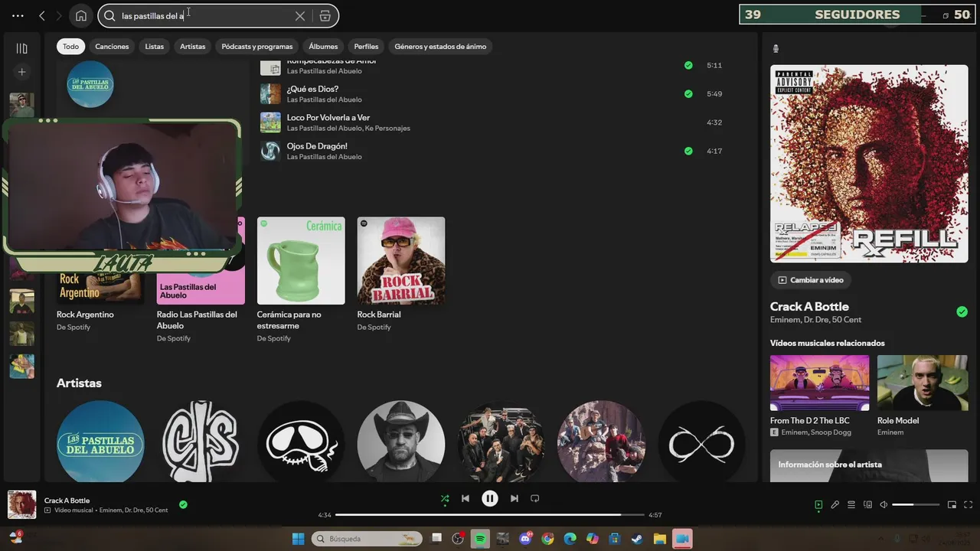Open the mini player
Screen dimensions: 980x551
pyautogui.click(x=952, y=505)
